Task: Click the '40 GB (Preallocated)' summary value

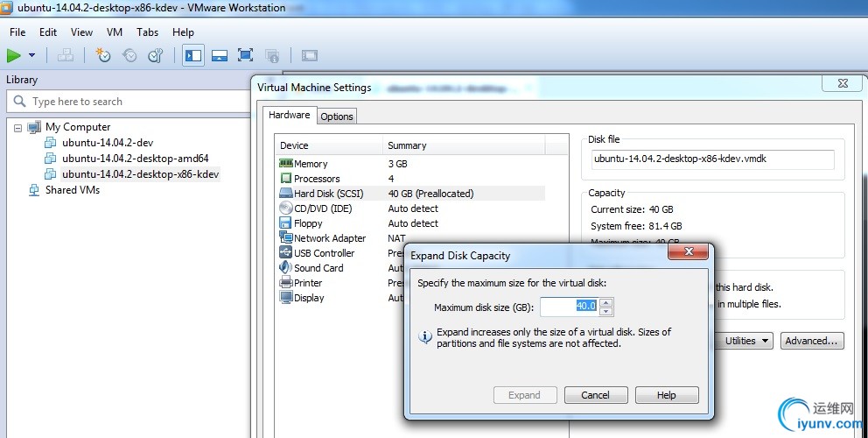Action: (x=430, y=194)
